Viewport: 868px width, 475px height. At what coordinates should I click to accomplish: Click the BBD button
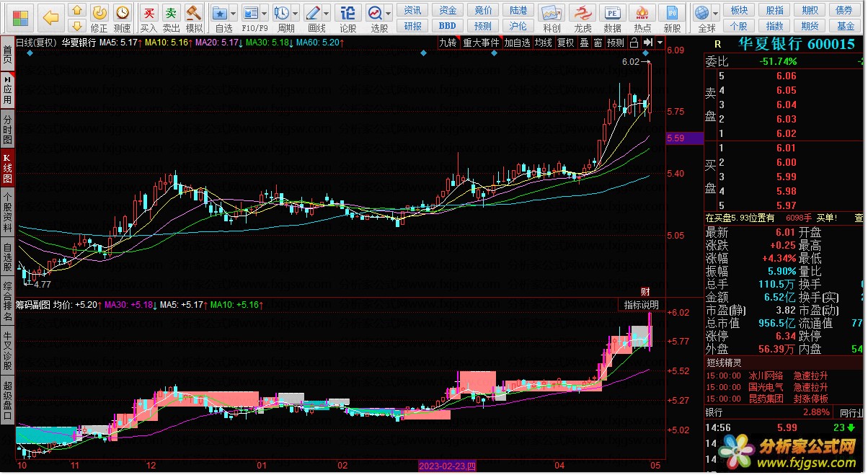tap(448, 26)
